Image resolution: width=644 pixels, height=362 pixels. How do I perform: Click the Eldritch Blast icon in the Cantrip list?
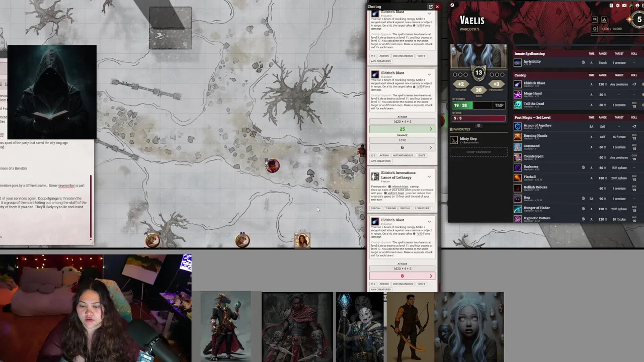(518, 84)
